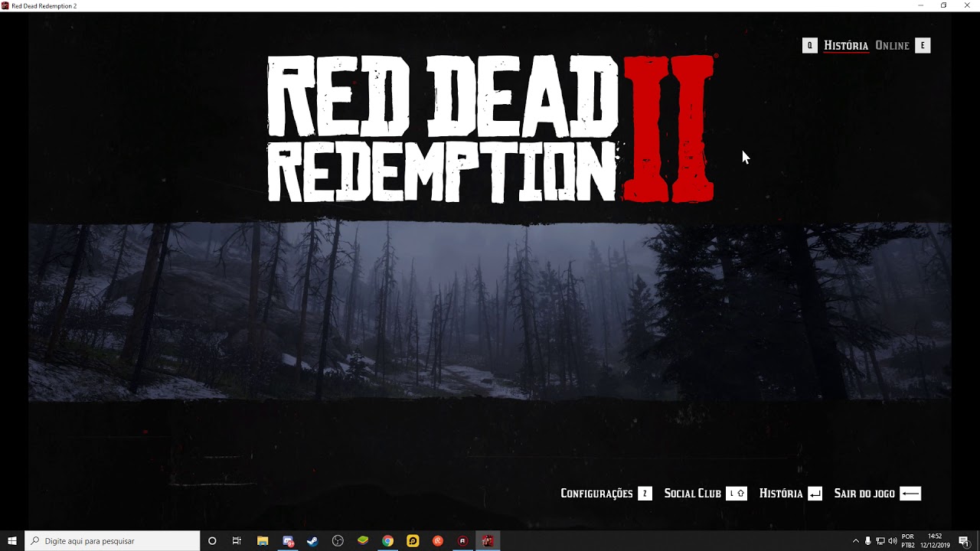980x551 pixels.
Task: Click the E key prompt icon
Action: click(923, 46)
